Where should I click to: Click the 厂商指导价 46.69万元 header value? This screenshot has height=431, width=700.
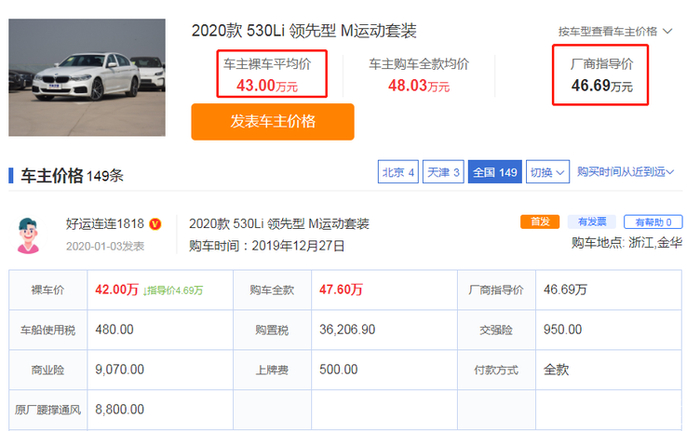602,85
